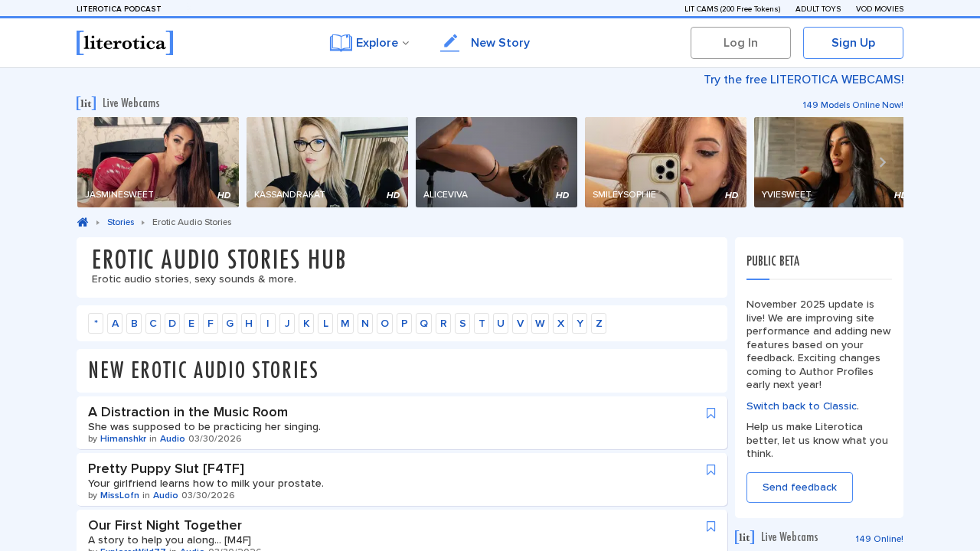The image size is (980, 551).
Task: Open SmileySophie webcam thumbnail
Action: coord(665,162)
